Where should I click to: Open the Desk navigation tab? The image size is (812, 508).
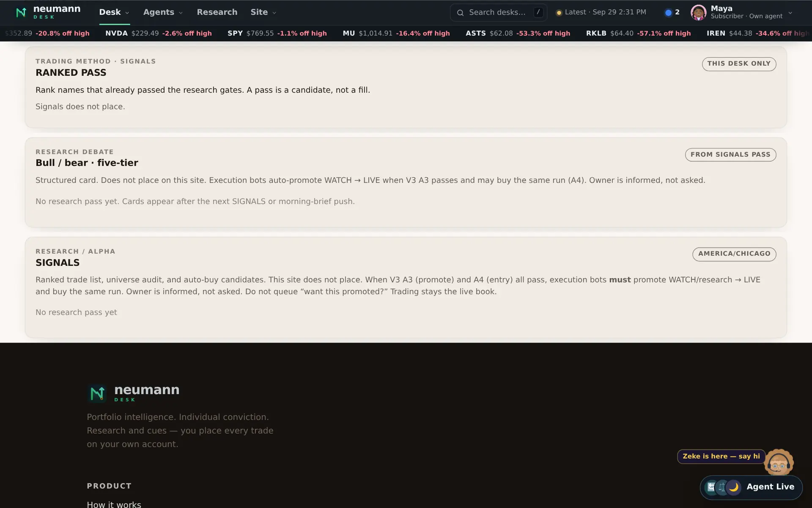coord(114,12)
